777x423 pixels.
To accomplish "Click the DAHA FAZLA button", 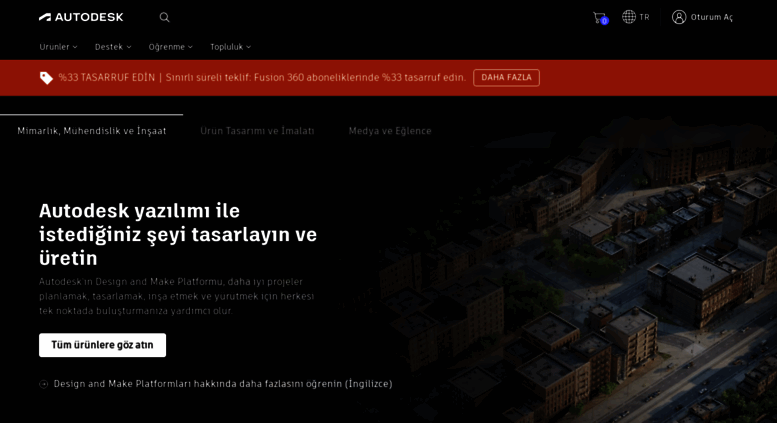I will (506, 78).
